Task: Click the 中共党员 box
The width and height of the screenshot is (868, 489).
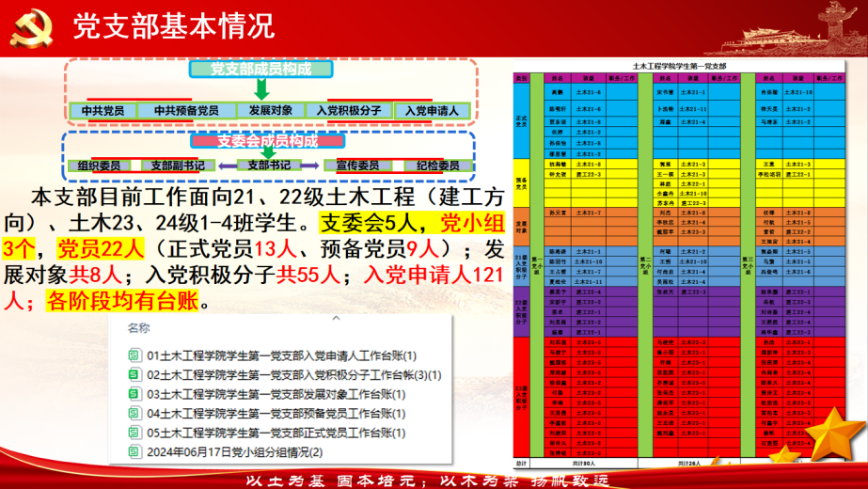Action: click(103, 110)
